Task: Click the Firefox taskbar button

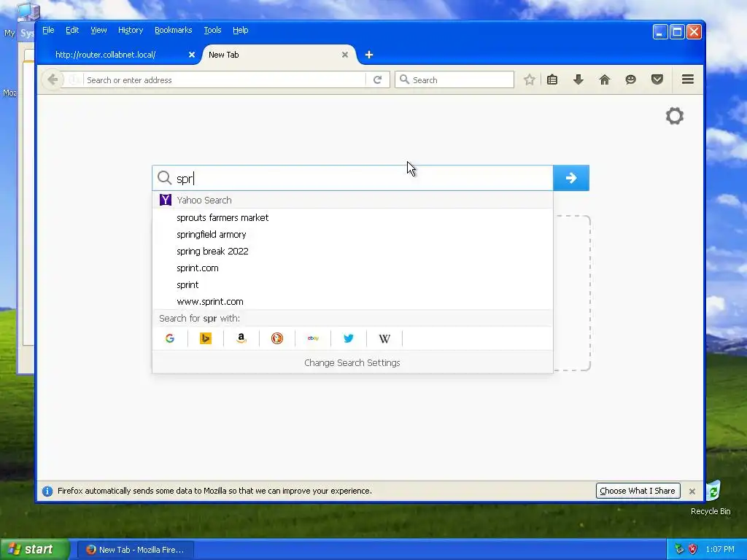Action: [x=136, y=550]
